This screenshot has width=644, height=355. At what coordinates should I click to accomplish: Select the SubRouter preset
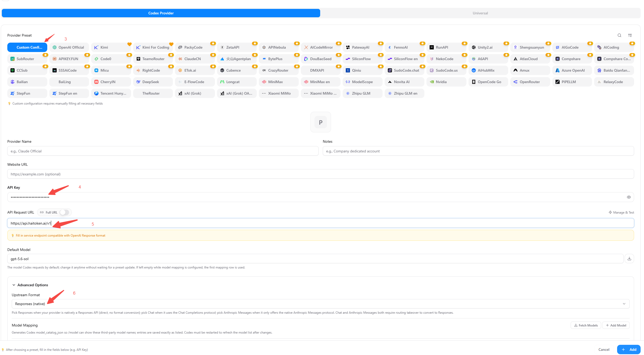[x=27, y=59]
